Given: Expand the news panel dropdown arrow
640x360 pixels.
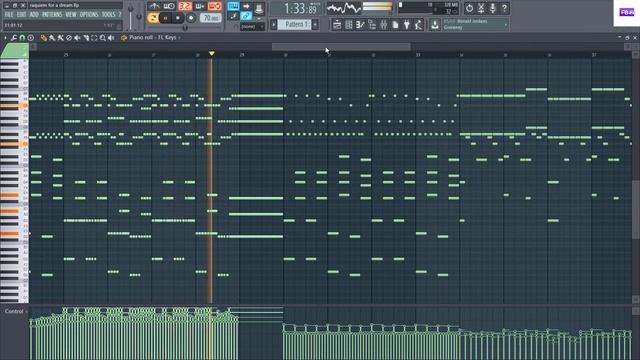Looking at the screenshot, I should [506, 24].
